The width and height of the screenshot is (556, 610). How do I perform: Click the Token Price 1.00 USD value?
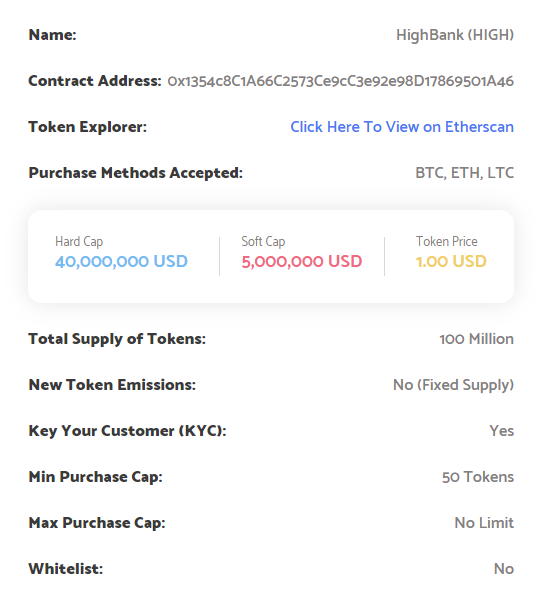(x=451, y=261)
